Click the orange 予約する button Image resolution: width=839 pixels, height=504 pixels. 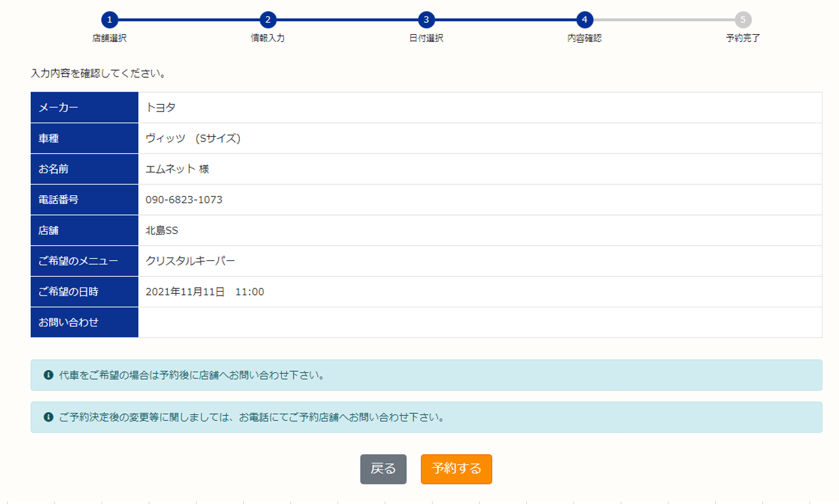point(456,469)
